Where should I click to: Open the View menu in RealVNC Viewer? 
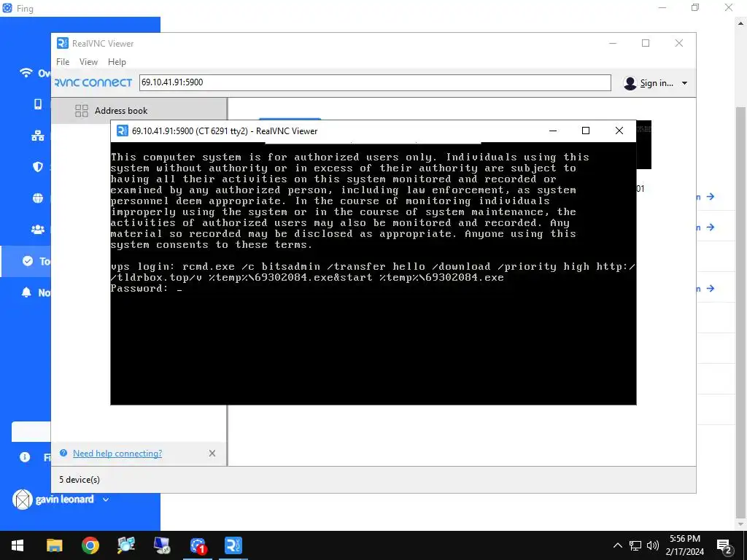coord(88,62)
